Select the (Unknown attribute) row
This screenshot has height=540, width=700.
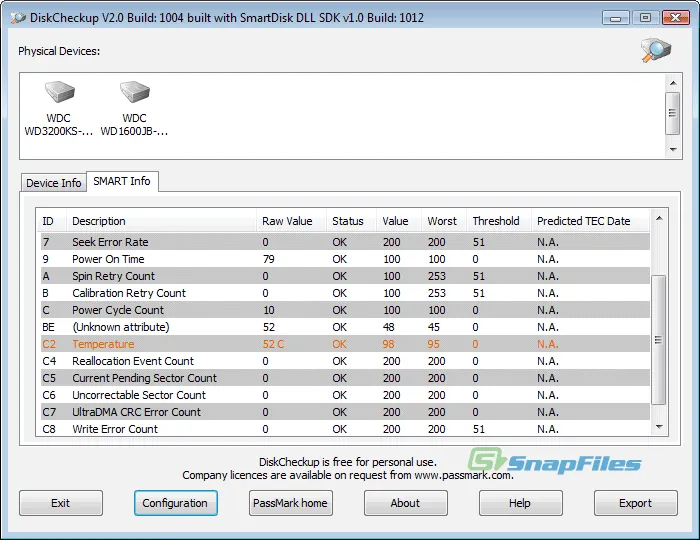tap(345, 327)
